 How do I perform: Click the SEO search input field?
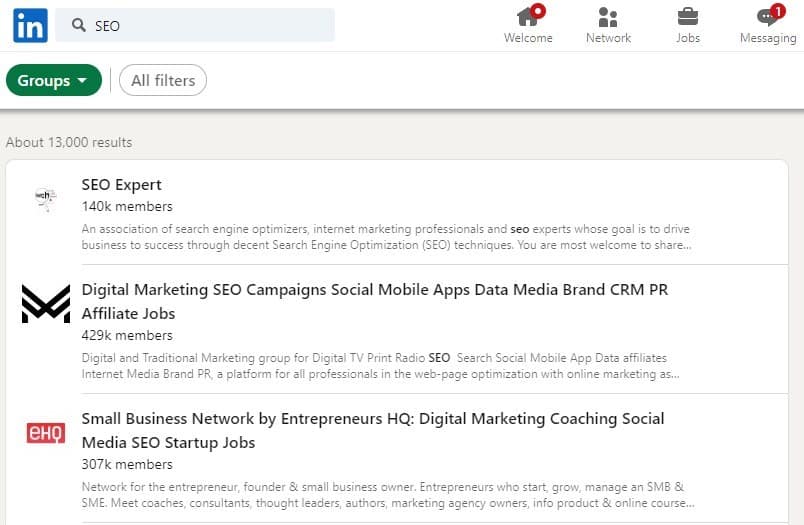(x=210, y=26)
